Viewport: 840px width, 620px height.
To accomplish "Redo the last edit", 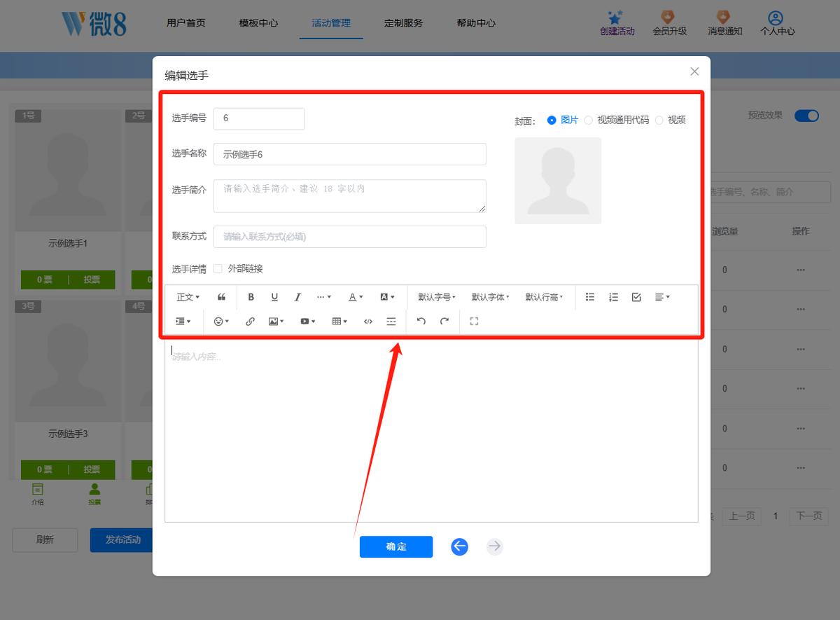I will click(x=444, y=322).
